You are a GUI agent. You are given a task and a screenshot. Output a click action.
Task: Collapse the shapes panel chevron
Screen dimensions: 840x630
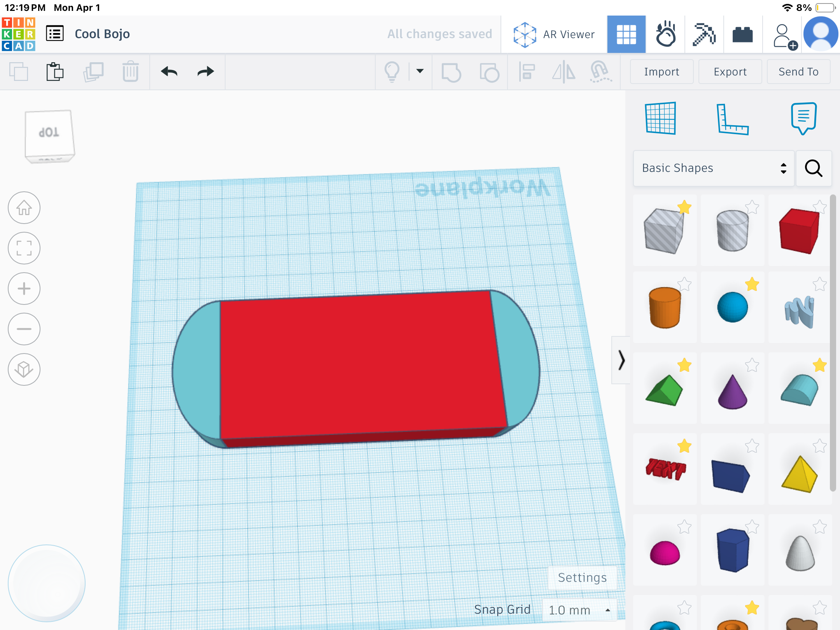pyautogui.click(x=621, y=360)
